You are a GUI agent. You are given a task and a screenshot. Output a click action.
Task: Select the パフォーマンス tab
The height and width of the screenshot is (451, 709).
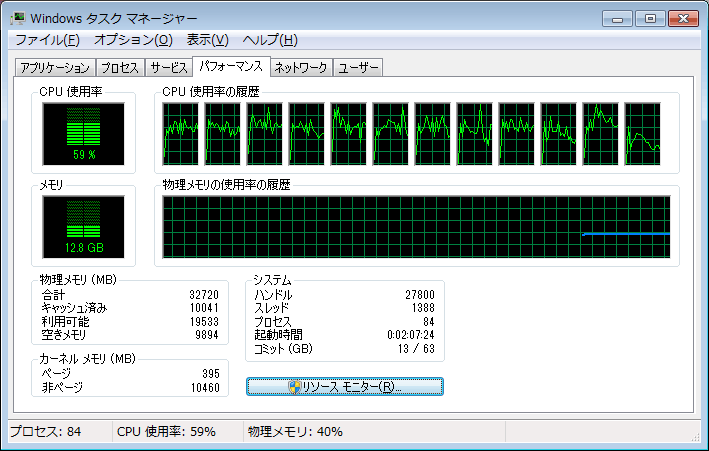coord(231,66)
